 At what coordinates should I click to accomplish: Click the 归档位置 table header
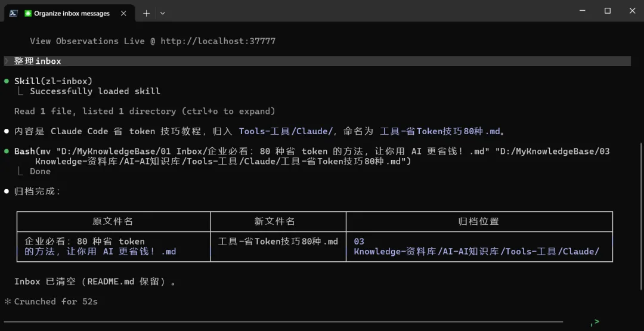tap(479, 221)
